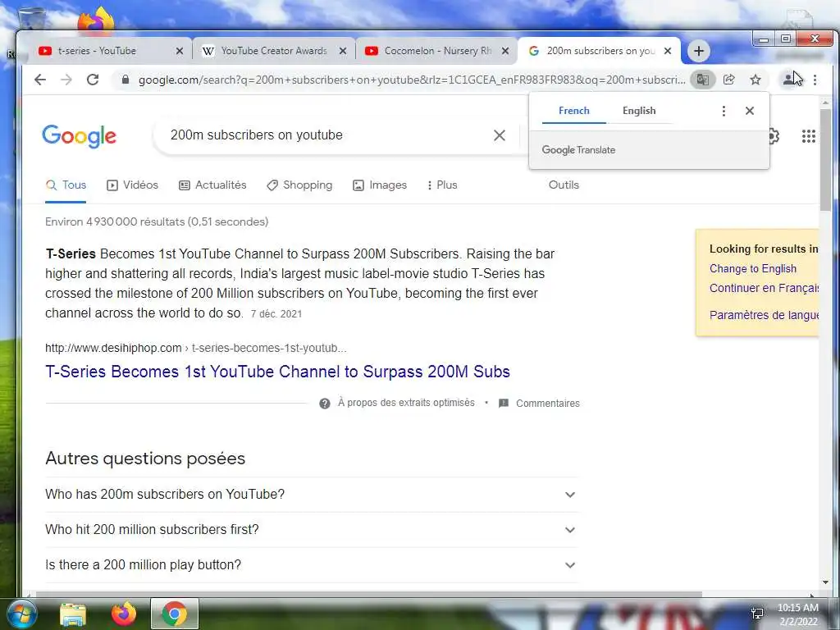This screenshot has height=630, width=840.
Task: Select English in translate popup
Action: click(638, 111)
